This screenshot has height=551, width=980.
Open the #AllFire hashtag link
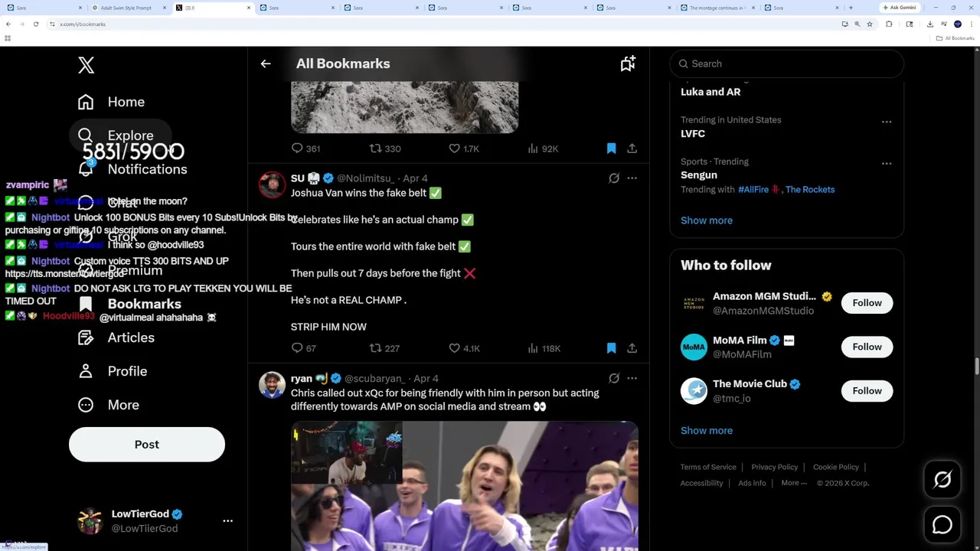pyautogui.click(x=753, y=190)
